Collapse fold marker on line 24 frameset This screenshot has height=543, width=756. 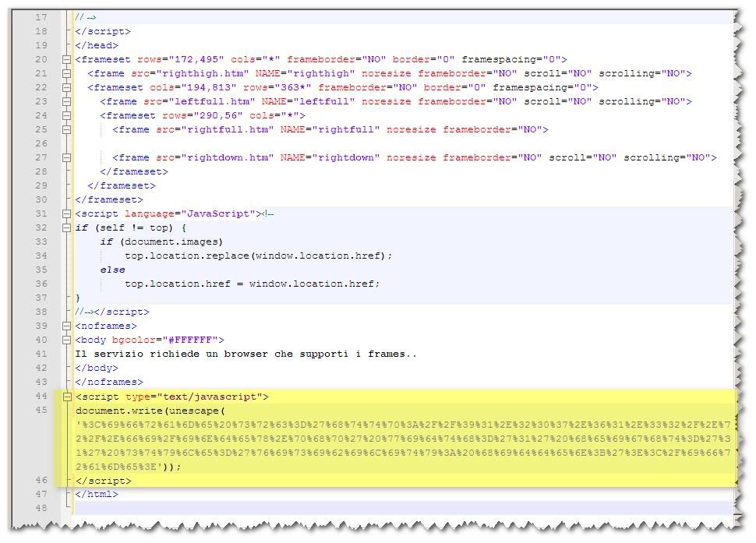67,115
